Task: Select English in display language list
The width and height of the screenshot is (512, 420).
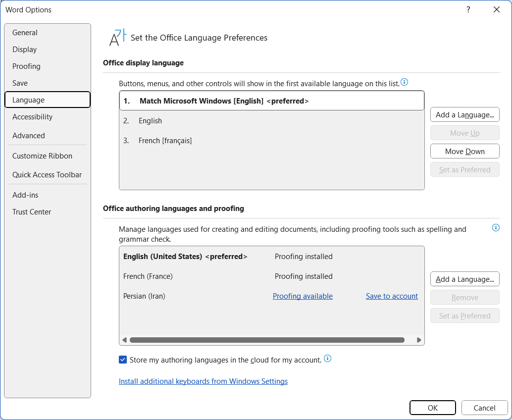Action: 272,121
